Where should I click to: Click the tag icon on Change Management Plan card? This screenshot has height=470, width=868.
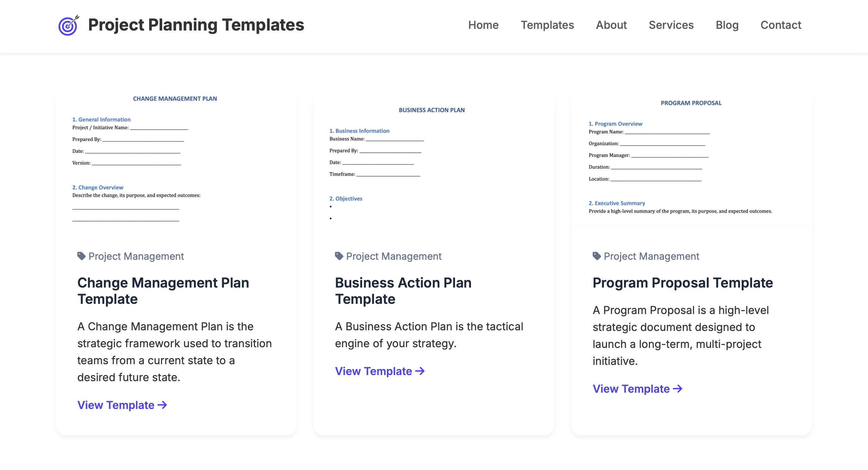pyautogui.click(x=81, y=256)
